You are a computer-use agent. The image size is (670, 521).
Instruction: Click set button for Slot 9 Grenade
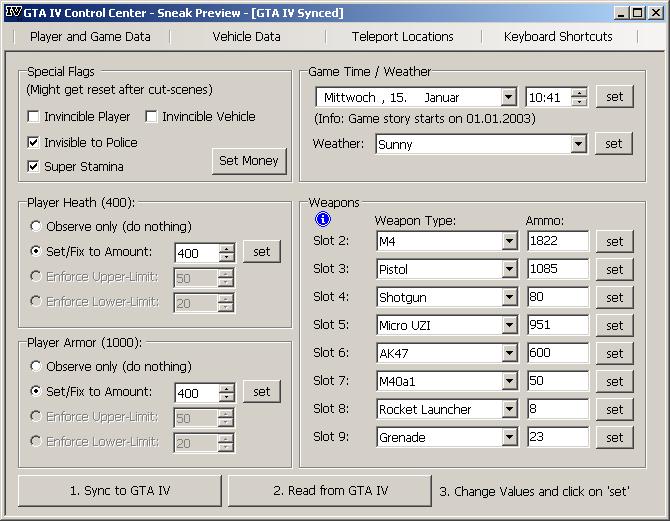[x=614, y=437]
